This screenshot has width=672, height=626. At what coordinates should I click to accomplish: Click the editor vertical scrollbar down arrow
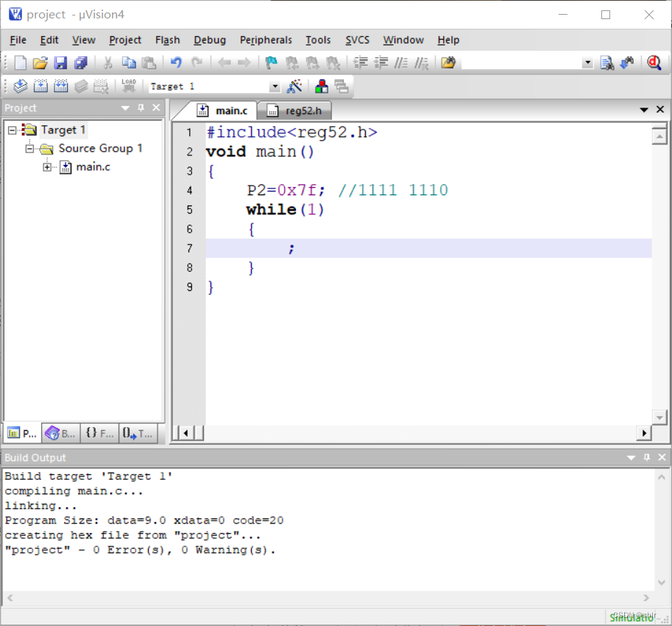659,417
